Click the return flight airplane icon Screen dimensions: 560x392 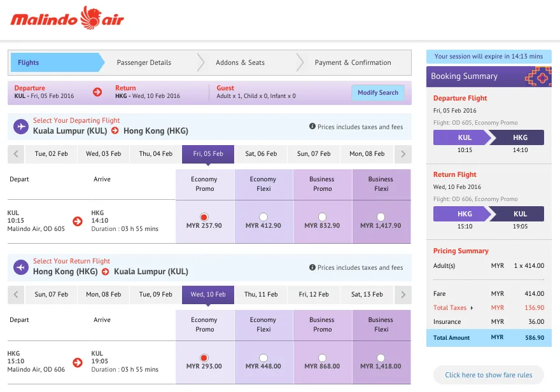[x=22, y=267]
